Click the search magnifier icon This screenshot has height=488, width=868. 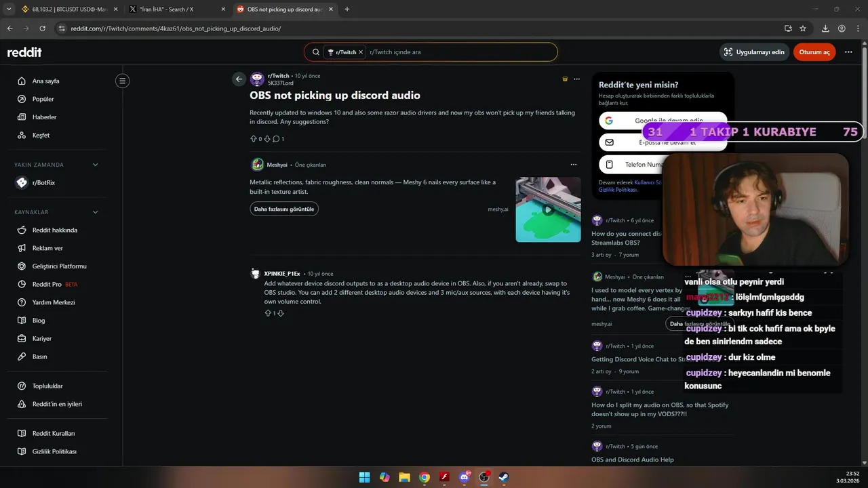[316, 52]
